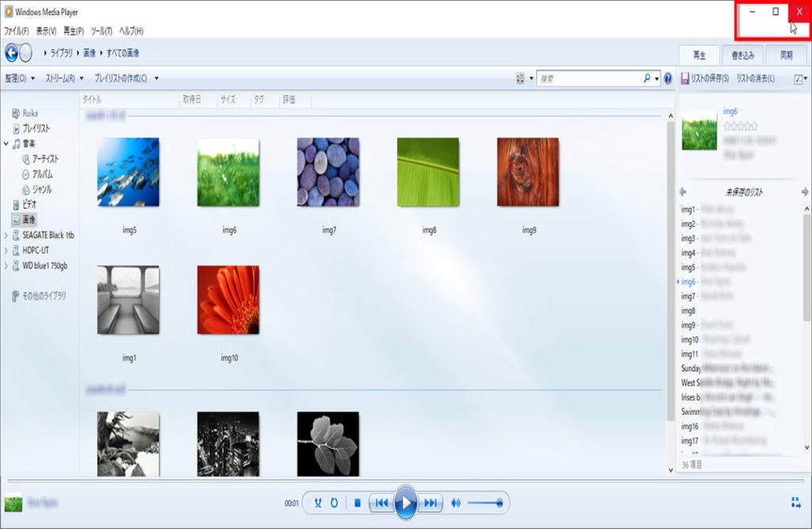This screenshot has width=812, height=529.
Task: Open the Help question mark icon
Action: click(x=668, y=79)
